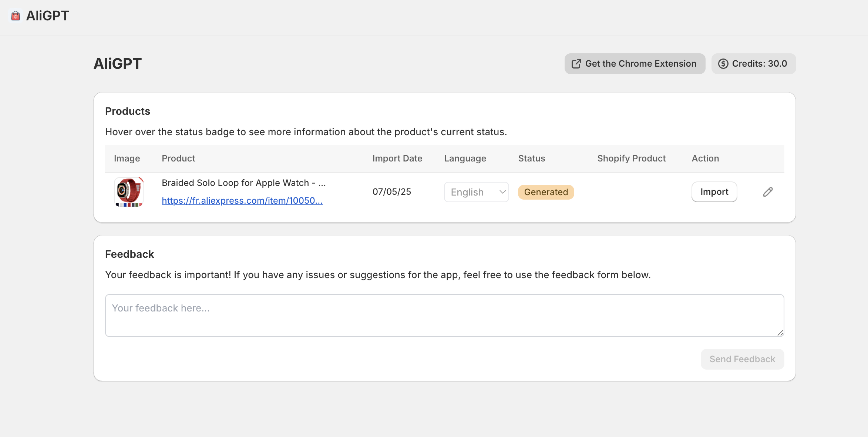This screenshot has height=437, width=868.
Task: Click the Product column header
Action: tap(178, 159)
